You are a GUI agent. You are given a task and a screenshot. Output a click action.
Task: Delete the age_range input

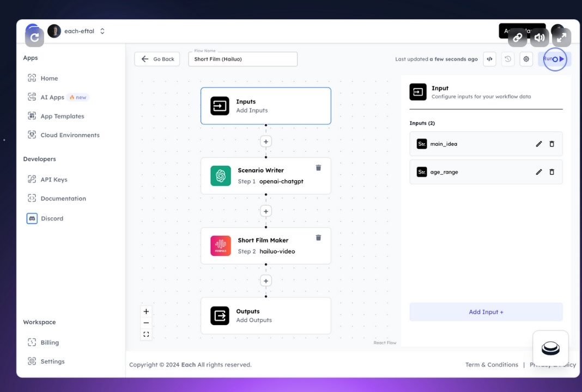coord(552,172)
